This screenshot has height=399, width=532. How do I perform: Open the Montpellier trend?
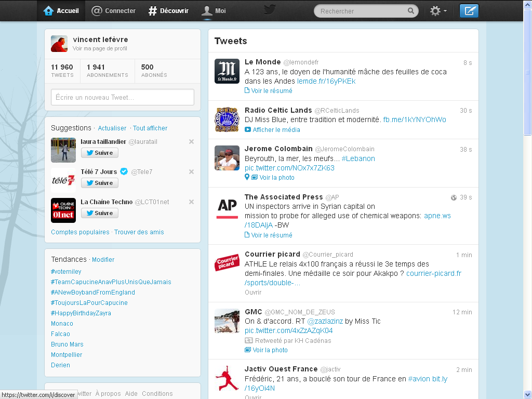(66, 355)
